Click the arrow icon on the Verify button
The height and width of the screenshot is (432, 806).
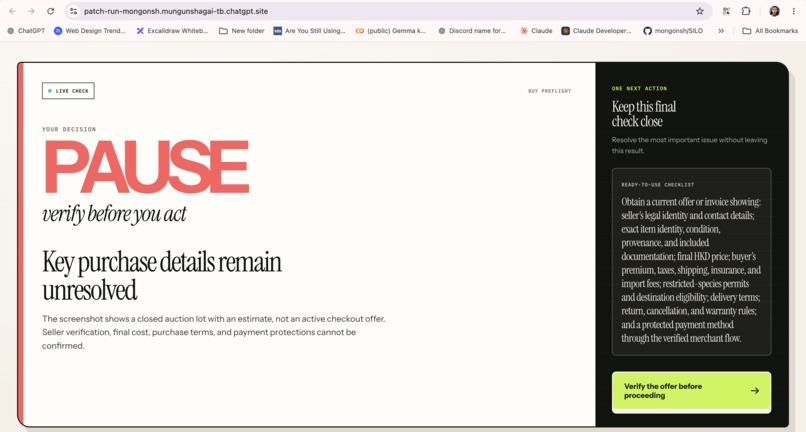755,391
